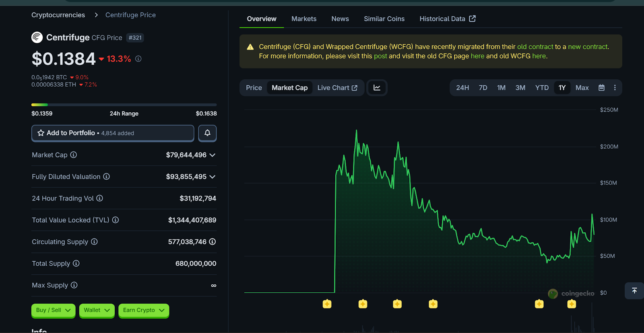Image resolution: width=644 pixels, height=333 pixels.
Task: Click the $0.1384 current price
Action: pyautogui.click(x=64, y=59)
